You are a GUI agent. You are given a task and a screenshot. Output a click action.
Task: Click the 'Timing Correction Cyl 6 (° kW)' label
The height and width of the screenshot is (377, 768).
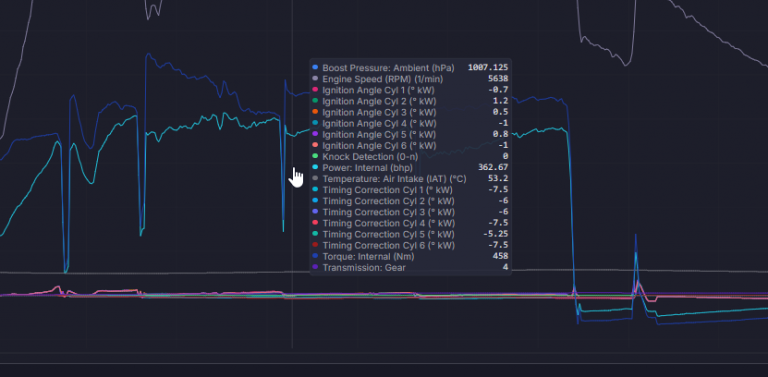(x=388, y=245)
